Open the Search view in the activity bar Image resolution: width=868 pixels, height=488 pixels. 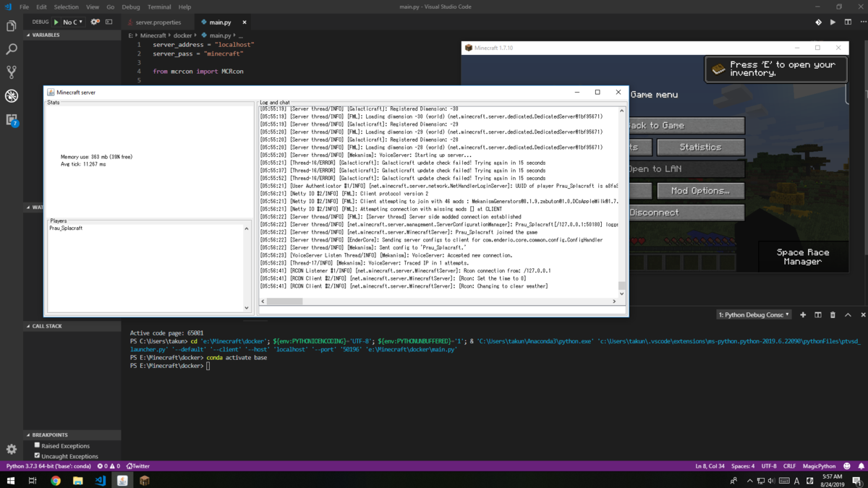coord(12,49)
